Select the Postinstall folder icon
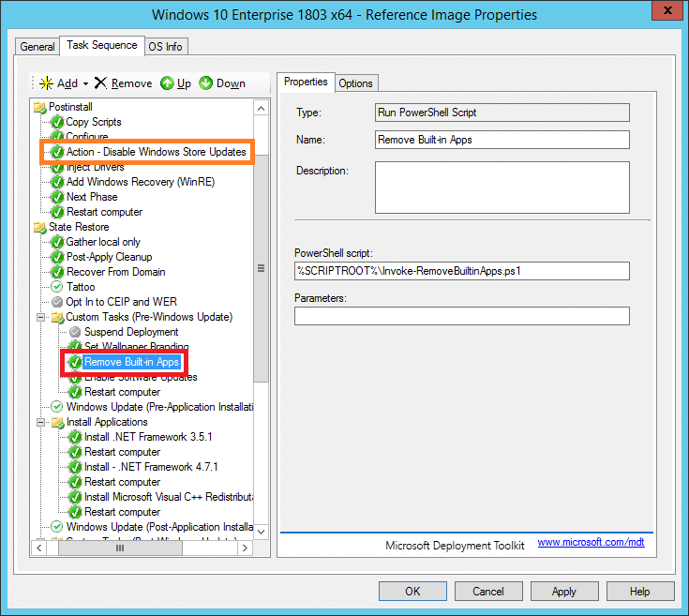This screenshot has height=616, width=689. [40, 107]
